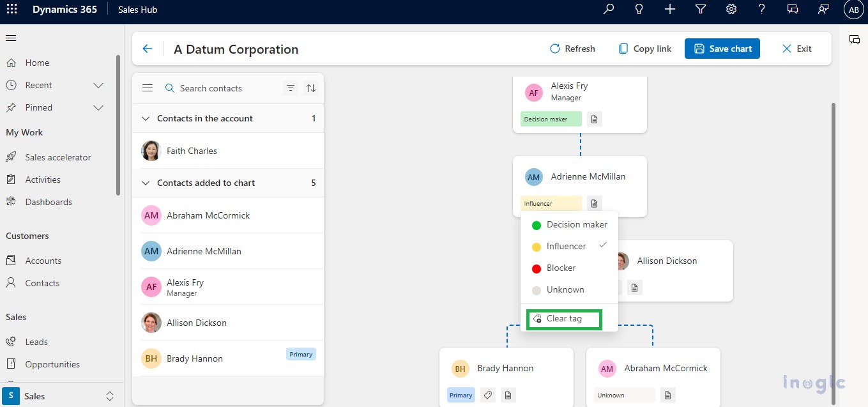Image resolution: width=868 pixels, height=407 pixels.
Task: Open the lightbulb assistant icon
Action: tap(639, 9)
